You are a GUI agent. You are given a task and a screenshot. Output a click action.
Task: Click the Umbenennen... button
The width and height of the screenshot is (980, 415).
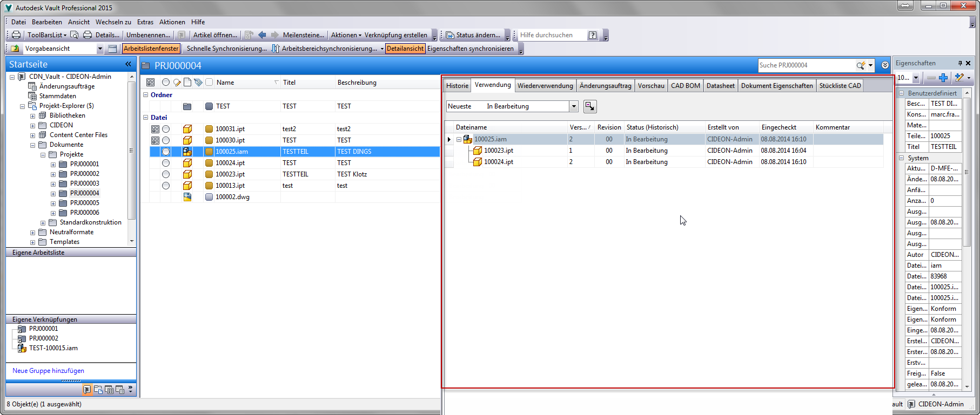[148, 35]
